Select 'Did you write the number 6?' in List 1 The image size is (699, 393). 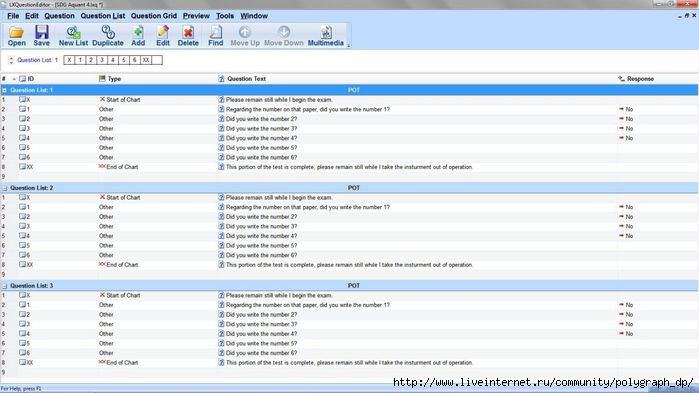pyautogui.click(x=261, y=157)
